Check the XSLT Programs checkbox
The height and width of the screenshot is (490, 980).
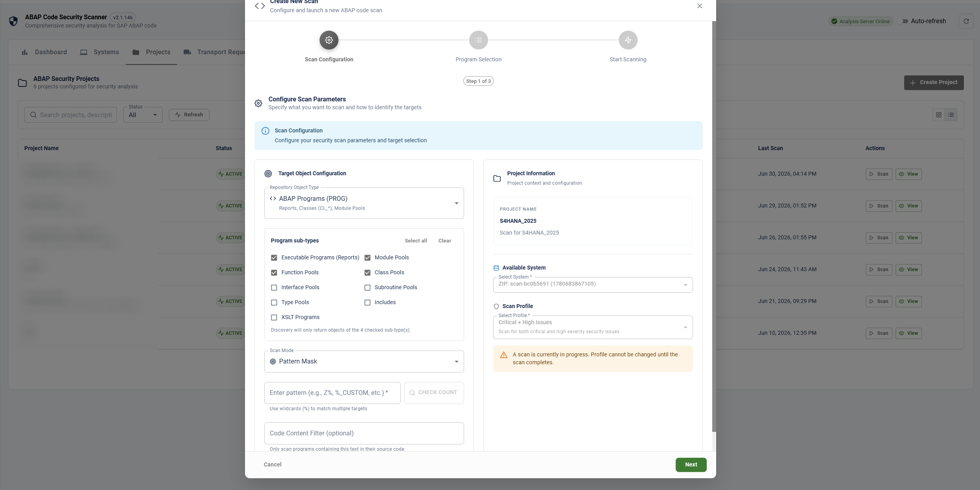pyautogui.click(x=274, y=317)
